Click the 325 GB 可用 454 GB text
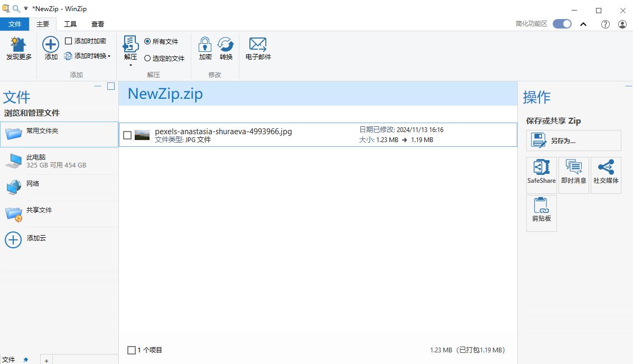Image resolution: width=633 pixels, height=364 pixels. pyautogui.click(x=57, y=165)
